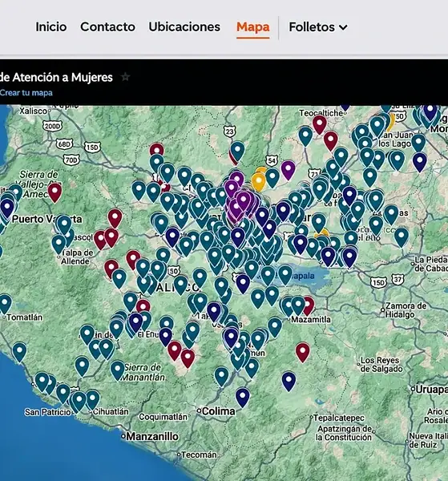
Task: Click the San Patricio coastal label
Action: pos(48,412)
